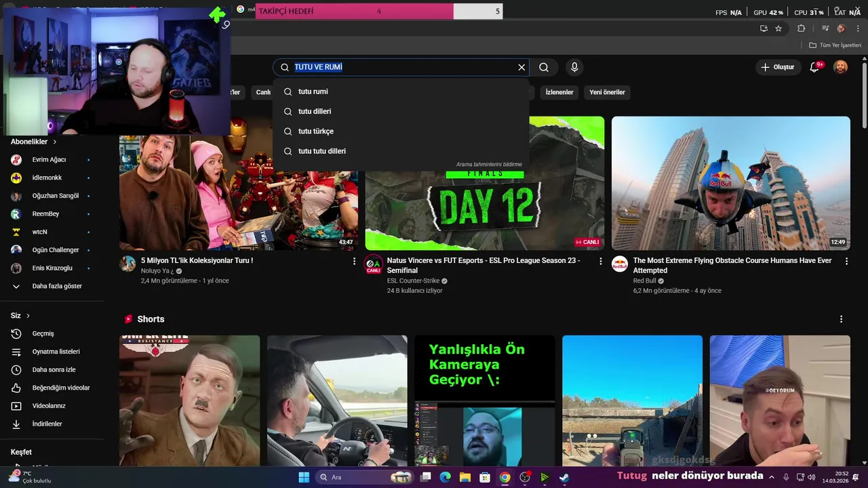868x488 pixels.
Task: Select the 'tutu tutu dilleri' suggestion
Action: click(x=401, y=151)
